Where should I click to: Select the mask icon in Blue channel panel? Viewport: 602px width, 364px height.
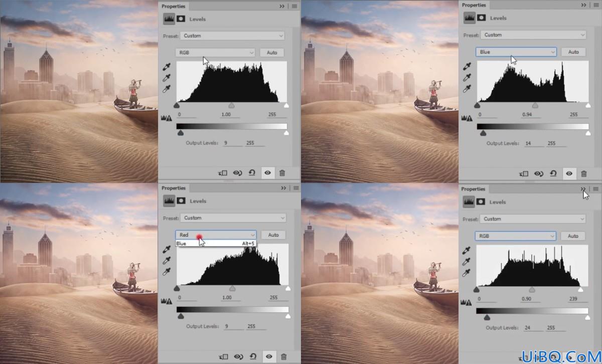coord(482,18)
